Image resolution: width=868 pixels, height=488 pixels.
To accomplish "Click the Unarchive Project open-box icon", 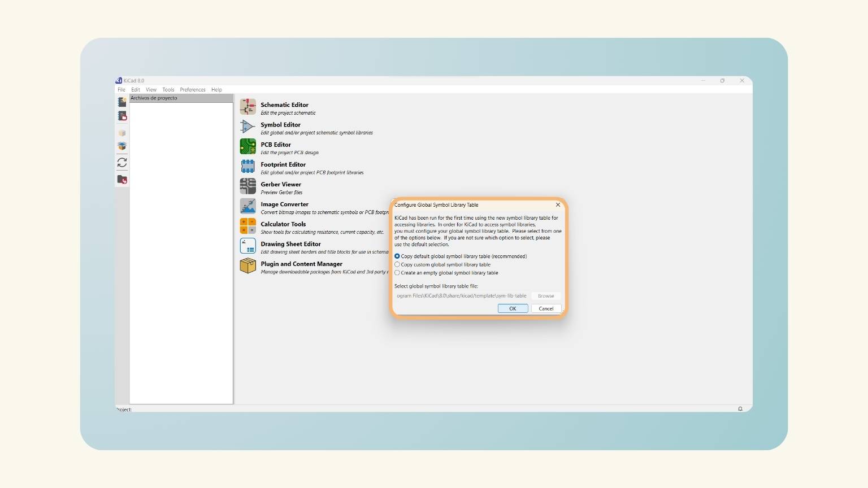I will 122,146.
